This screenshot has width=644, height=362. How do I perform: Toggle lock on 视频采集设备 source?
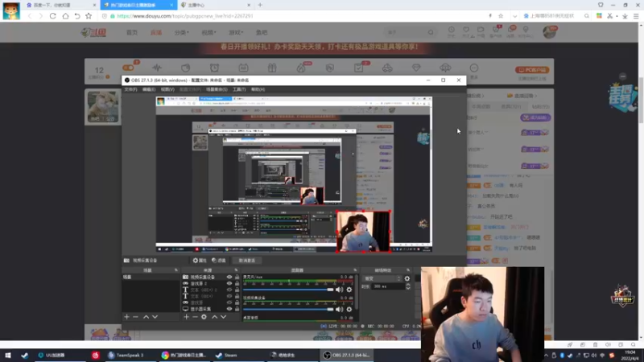pos(237,277)
